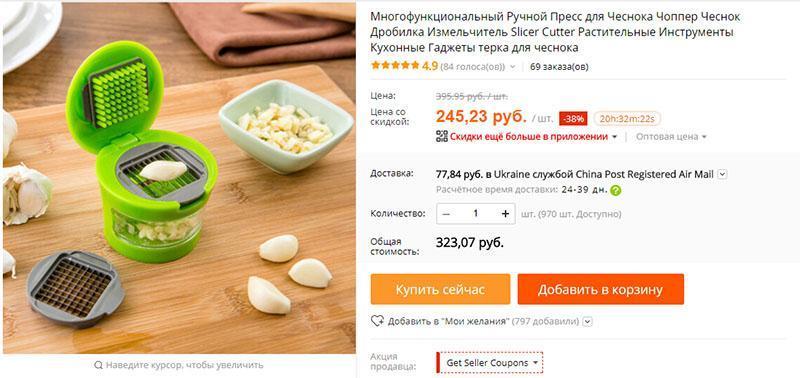Screen dimensions: 800x378
Task: Click the Добавить в корзину button
Action: pos(601,289)
